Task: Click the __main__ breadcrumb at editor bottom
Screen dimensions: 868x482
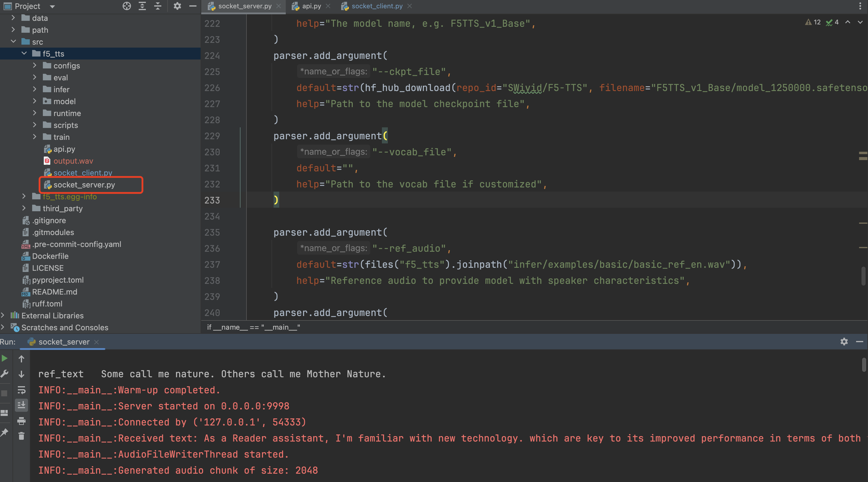Action: tap(253, 327)
